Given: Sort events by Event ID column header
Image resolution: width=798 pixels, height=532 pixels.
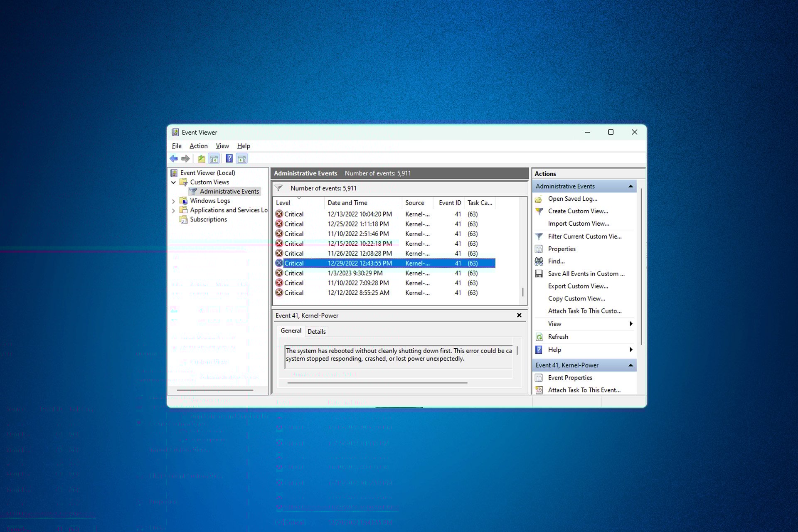Looking at the screenshot, I should pos(449,203).
